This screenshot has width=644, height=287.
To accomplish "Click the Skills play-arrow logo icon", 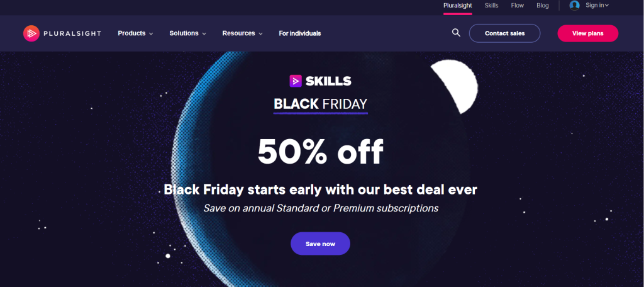I will [x=296, y=81].
